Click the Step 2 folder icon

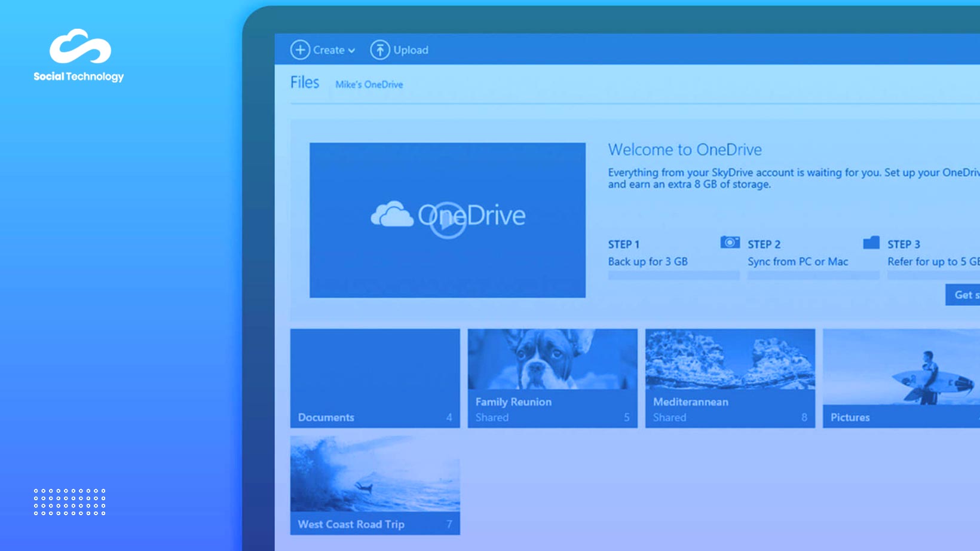[x=871, y=242]
